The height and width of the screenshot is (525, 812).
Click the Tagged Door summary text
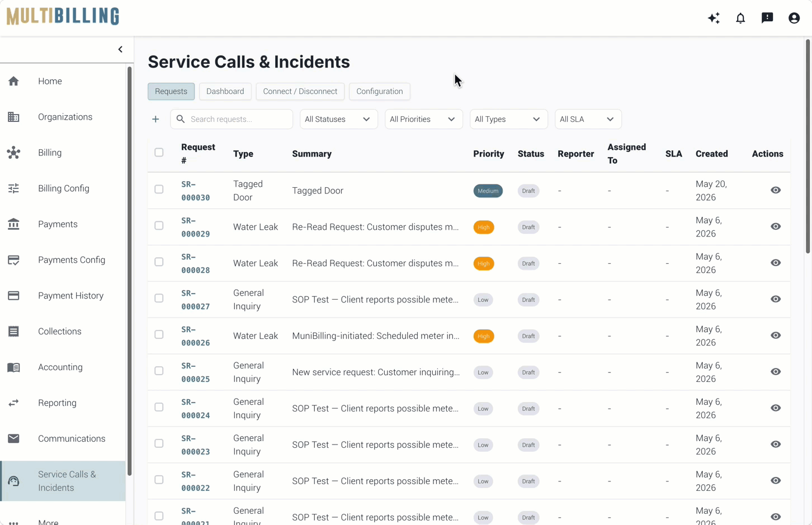318,191
